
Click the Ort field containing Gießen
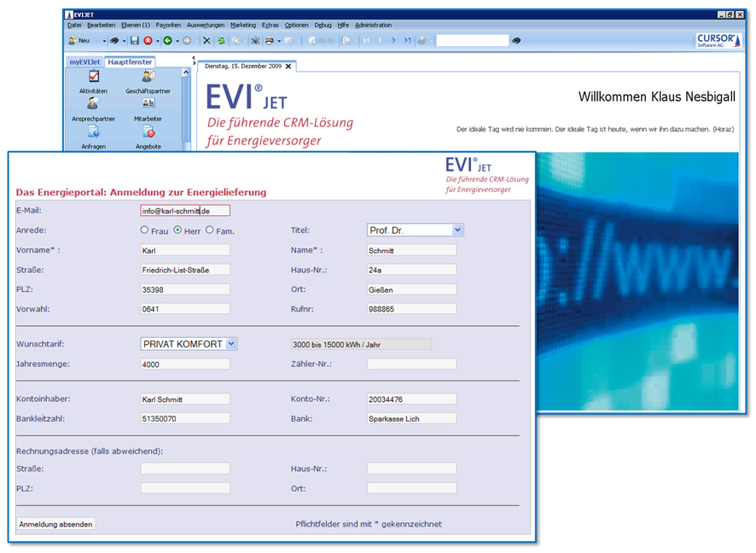tap(412, 289)
